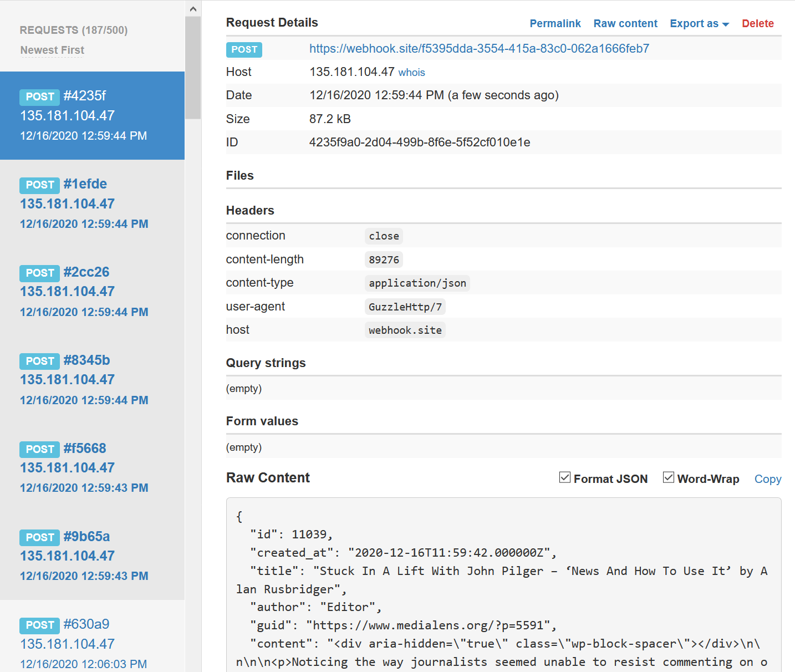Click the user-agent value GuzzleHttp/7

(x=405, y=307)
